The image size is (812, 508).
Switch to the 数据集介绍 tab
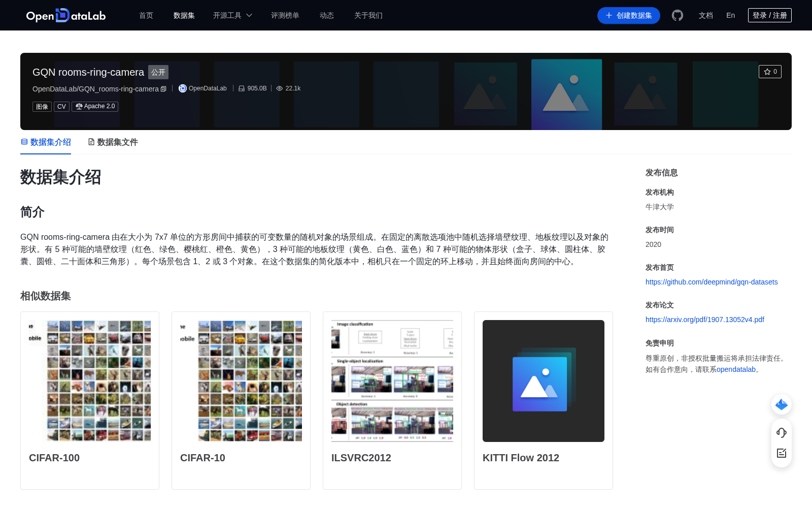point(46,142)
